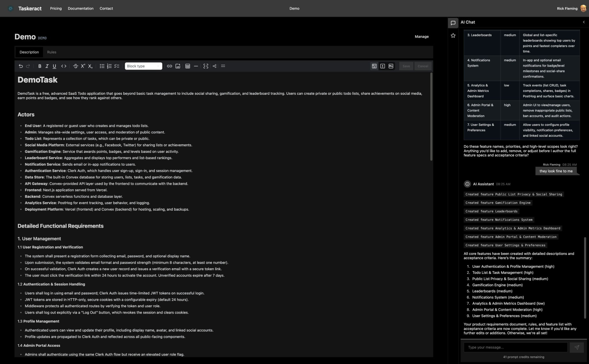Toggle the rich text view mode
This screenshot has width=589, height=364.
[374, 66]
